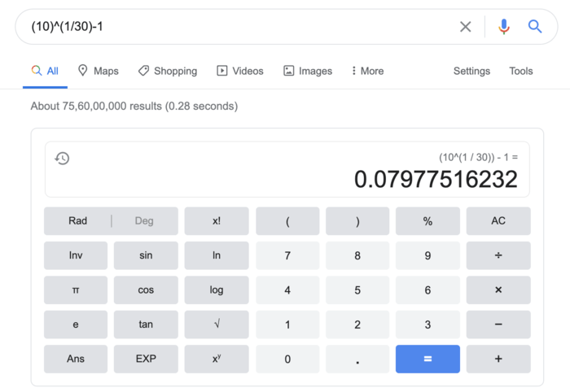Screen dimensions: 570x392
Task: Open the Settings menu
Action: point(471,71)
